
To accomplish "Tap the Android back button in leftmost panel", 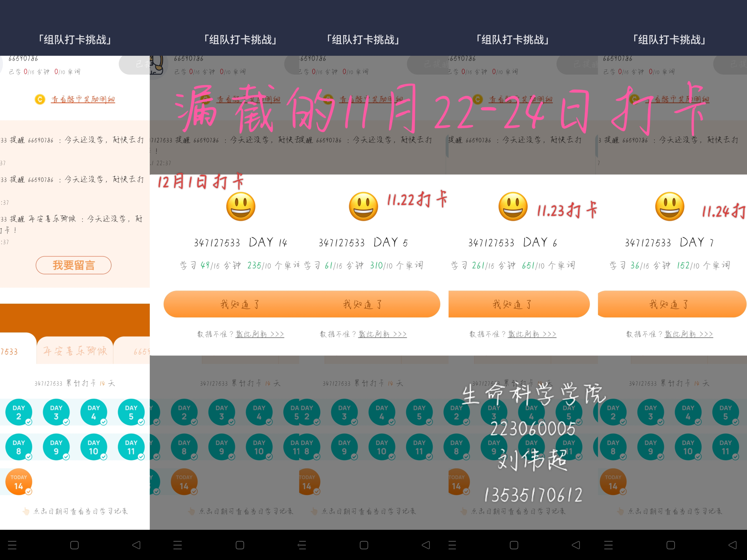I will pos(136,545).
